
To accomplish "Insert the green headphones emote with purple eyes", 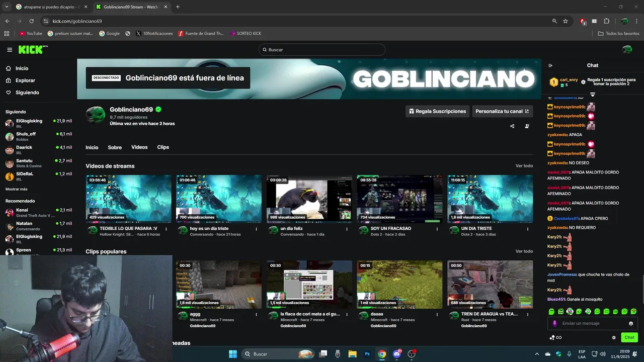I will pyautogui.click(x=570, y=312).
